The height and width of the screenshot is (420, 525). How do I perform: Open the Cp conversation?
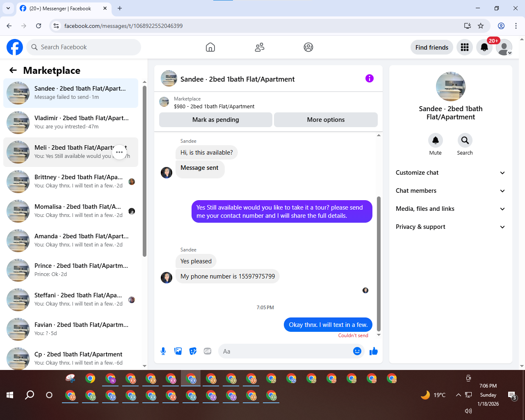[71, 358]
